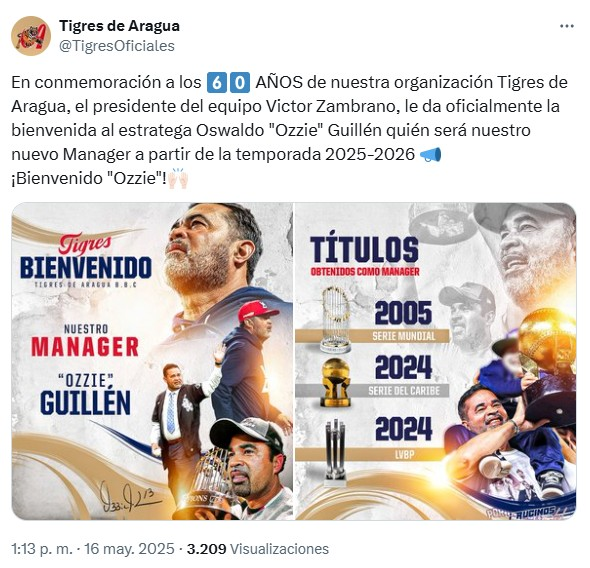Image resolution: width=590 pixels, height=568 pixels.
Task: Open the tweet's three-dot more options menu
Action: click(x=567, y=27)
